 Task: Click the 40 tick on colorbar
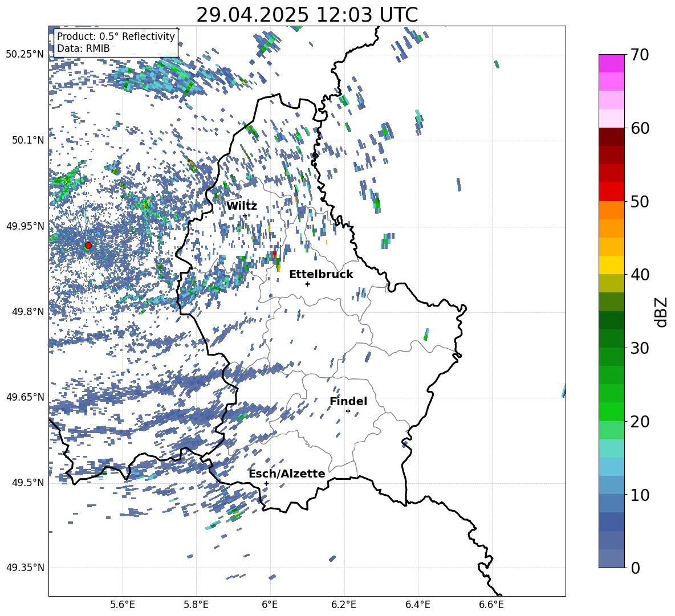pos(640,275)
